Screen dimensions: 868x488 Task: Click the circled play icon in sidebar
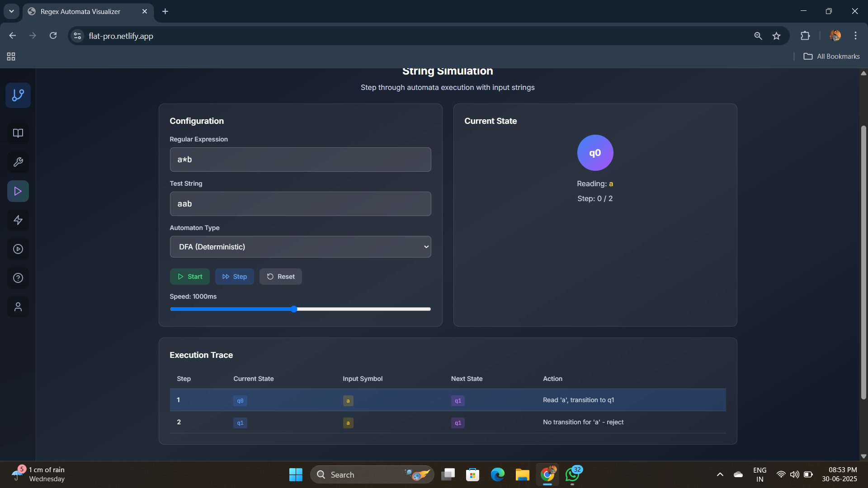click(x=18, y=249)
